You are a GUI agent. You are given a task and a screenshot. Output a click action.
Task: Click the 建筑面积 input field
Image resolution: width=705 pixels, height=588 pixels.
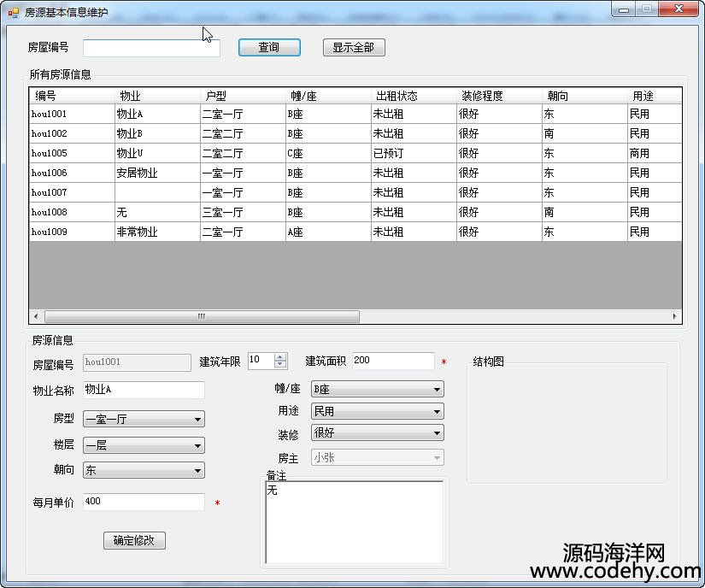point(392,361)
